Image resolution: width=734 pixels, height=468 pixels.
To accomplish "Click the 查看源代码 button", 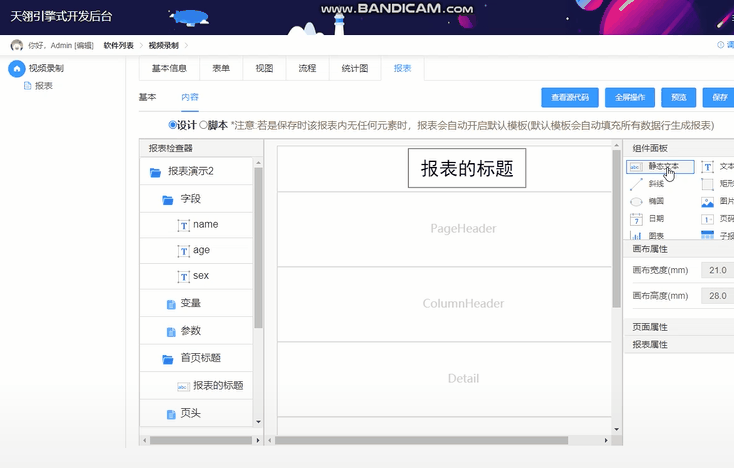I will (569, 97).
